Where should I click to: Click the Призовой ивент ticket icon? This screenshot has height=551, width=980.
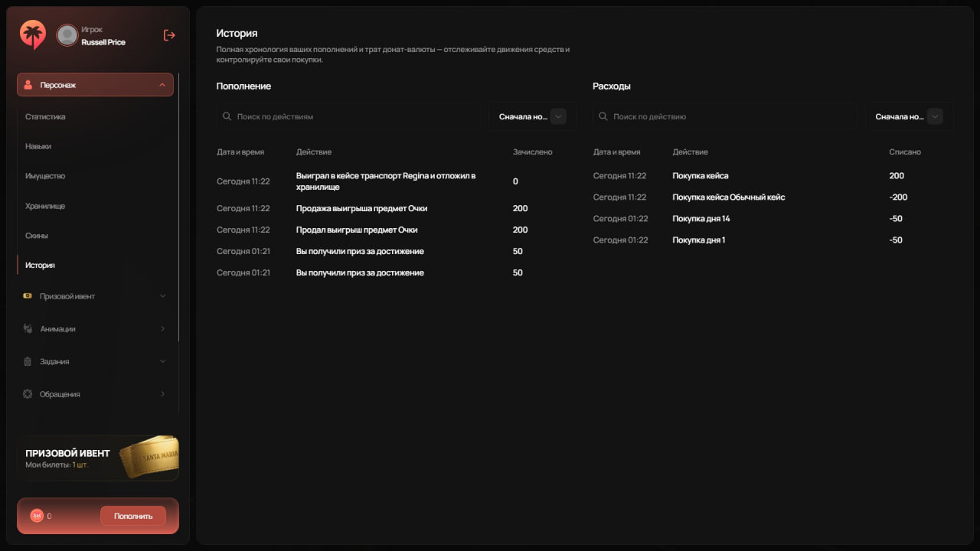click(x=28, y=296)
